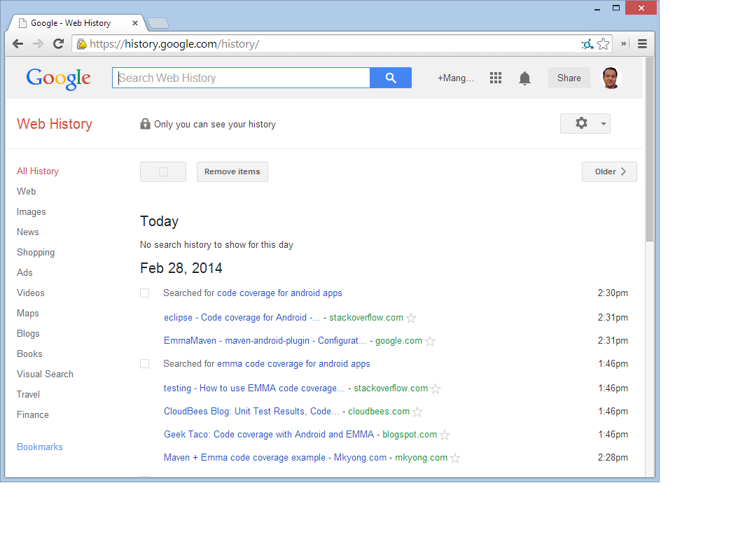The width and height of the screenshot is (731, 560).
Task: Star the Geek Taco blogspot result
Action: coord(445,435)
